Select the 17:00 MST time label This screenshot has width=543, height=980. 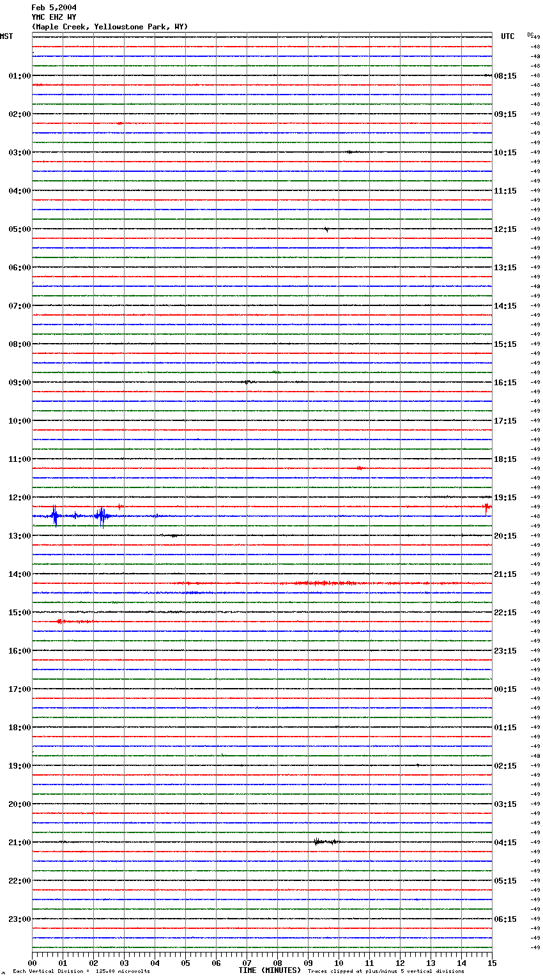pos(20,689)
